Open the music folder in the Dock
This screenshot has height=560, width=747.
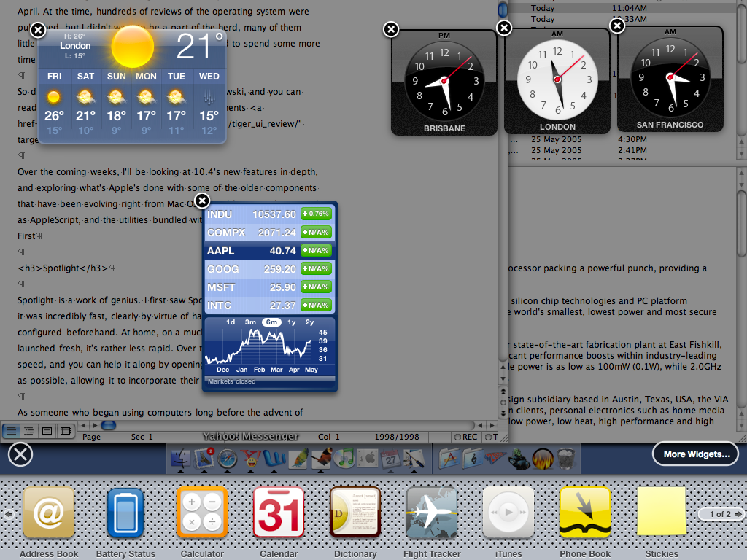pyautogui.click(x=472, y=459)
